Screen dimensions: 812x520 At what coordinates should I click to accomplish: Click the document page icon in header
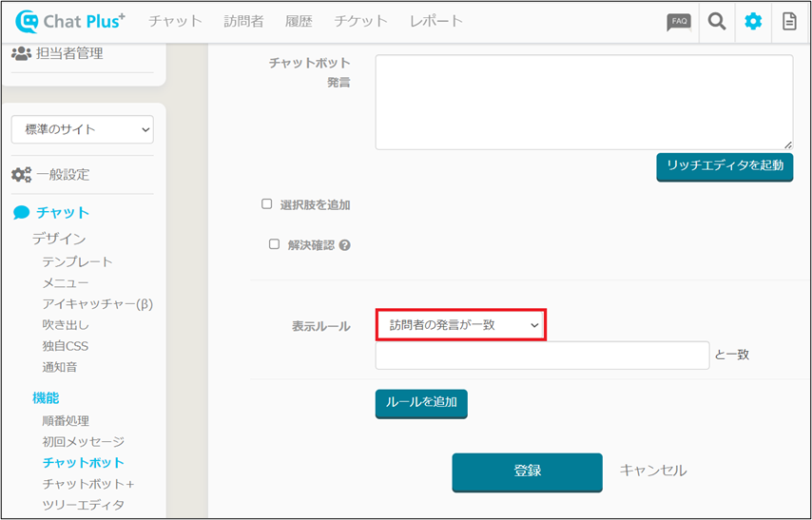789,21
